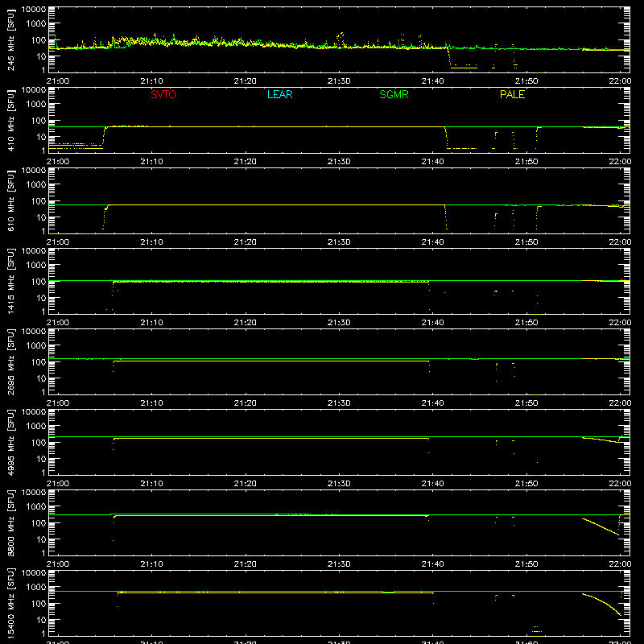644x644 pixels.
Task: Click the 10 y-tick of the 15400 MHz panel
Action: pyautogui.click(x=41, y=620)
